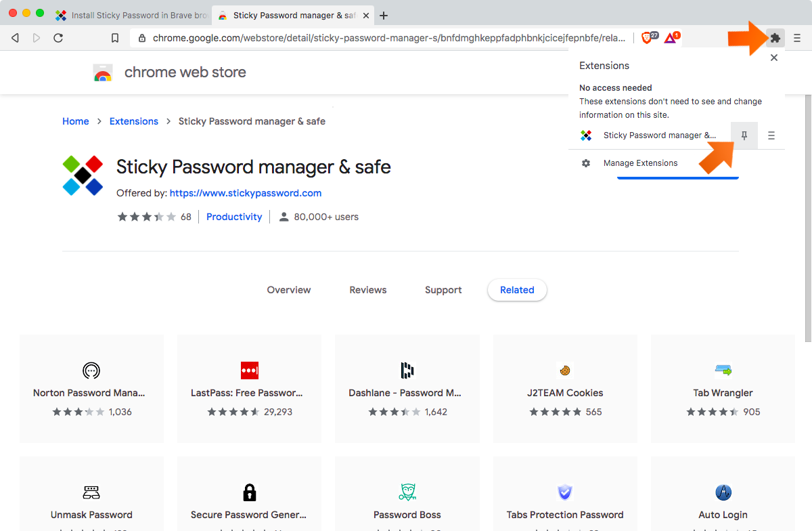Viewport: 812px width, 531px height.
Task: Open the stickypassword.com offered-by link
Action: 246,193
